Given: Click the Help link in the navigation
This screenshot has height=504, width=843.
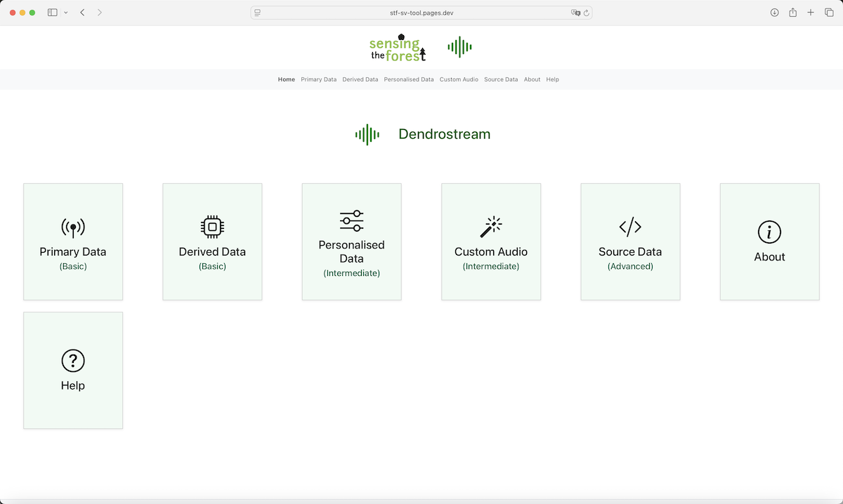Looking at the screenshot, I should pos(552,79).
